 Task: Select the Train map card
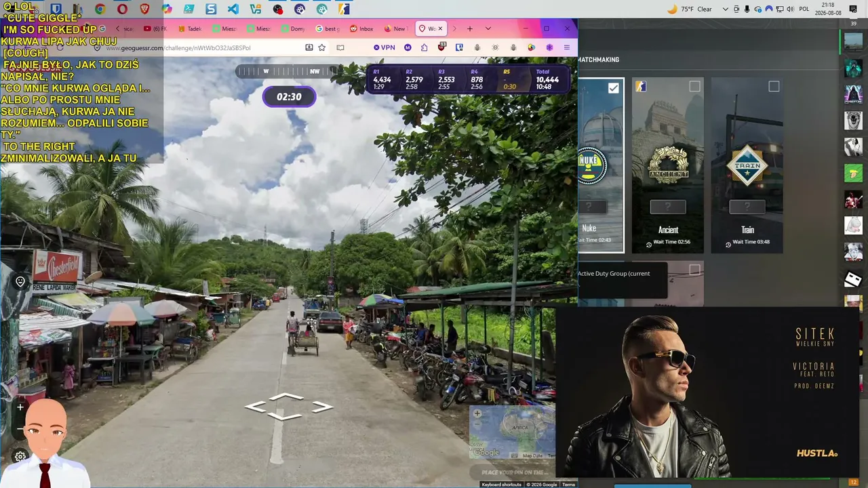[747, 165]
